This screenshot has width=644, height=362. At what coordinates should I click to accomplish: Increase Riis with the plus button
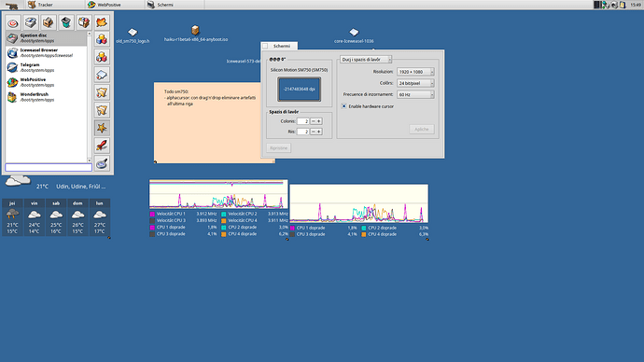[x=319, y=132]
